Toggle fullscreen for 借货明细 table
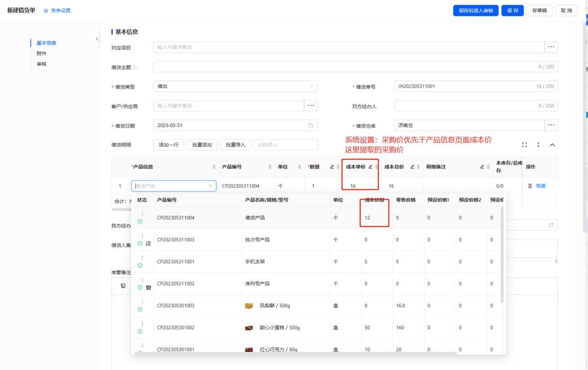The width and height of the screenshot is (588, 370). pos(524,145)
